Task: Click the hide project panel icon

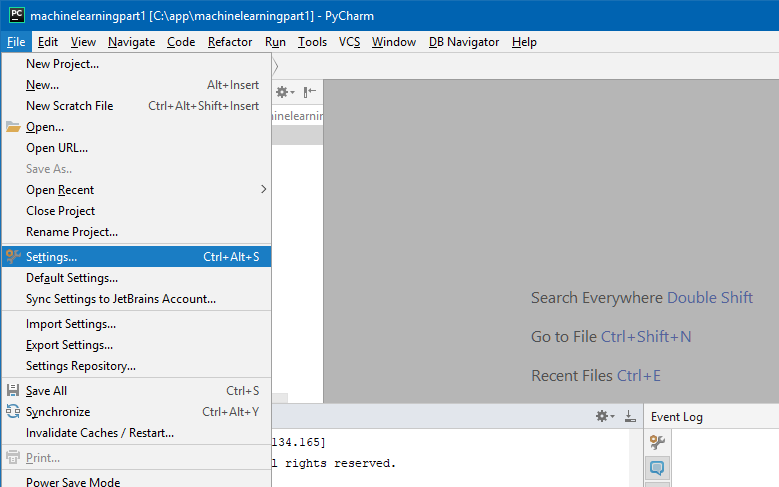Action: tap(310, 91)
